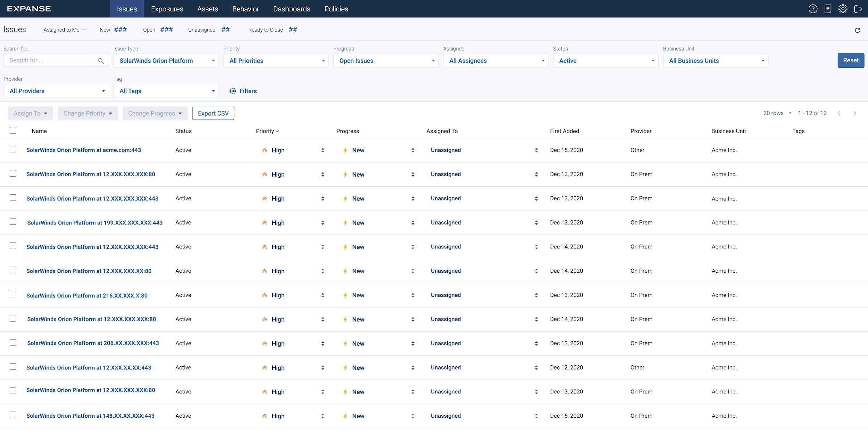The height and width of the screenshot is (434, 868).
Task: Toggle the select-all checkbox in the header
Action: 13,130
